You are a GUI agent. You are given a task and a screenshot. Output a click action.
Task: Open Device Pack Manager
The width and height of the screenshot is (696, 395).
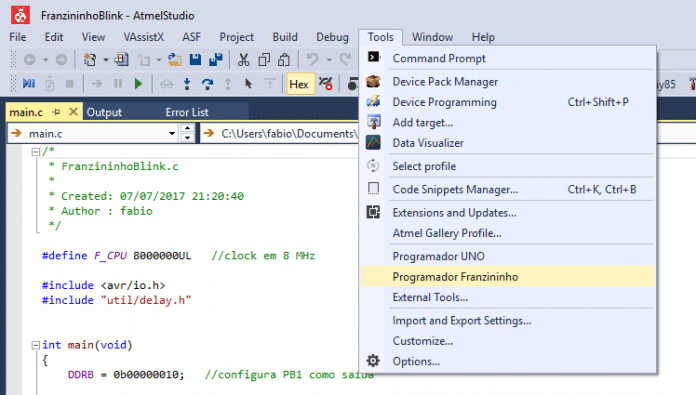[x=508, y=82]
